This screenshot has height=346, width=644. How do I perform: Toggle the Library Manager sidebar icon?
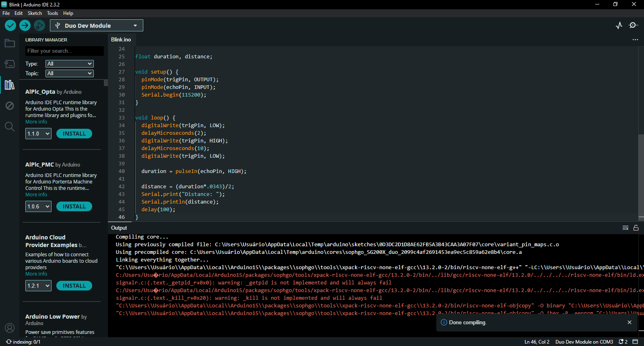(x=10, y=85)
